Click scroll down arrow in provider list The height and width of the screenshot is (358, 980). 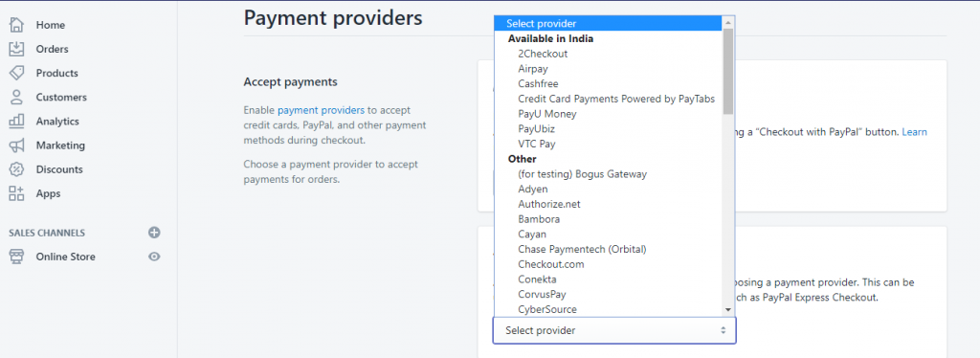click(728, 310)
